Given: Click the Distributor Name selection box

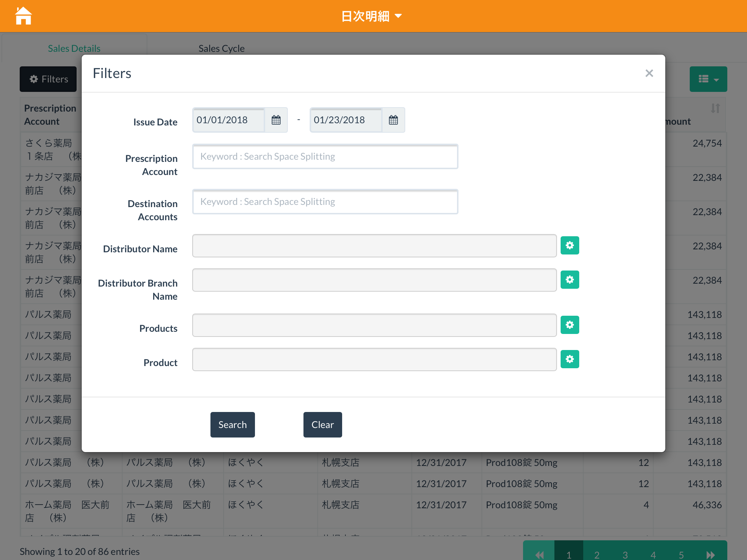Looking at the screenshot, I should click(374, 246).
